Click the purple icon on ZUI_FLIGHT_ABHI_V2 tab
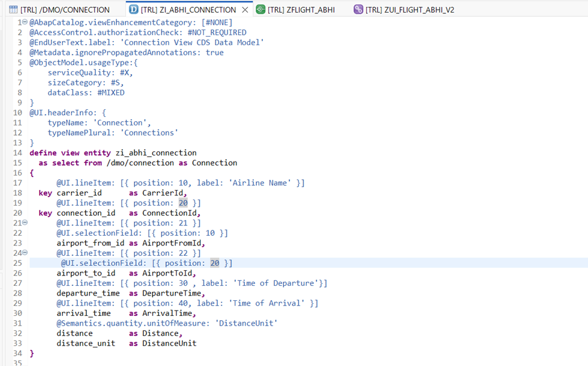 pyautogui.click(x=359, y=10)
